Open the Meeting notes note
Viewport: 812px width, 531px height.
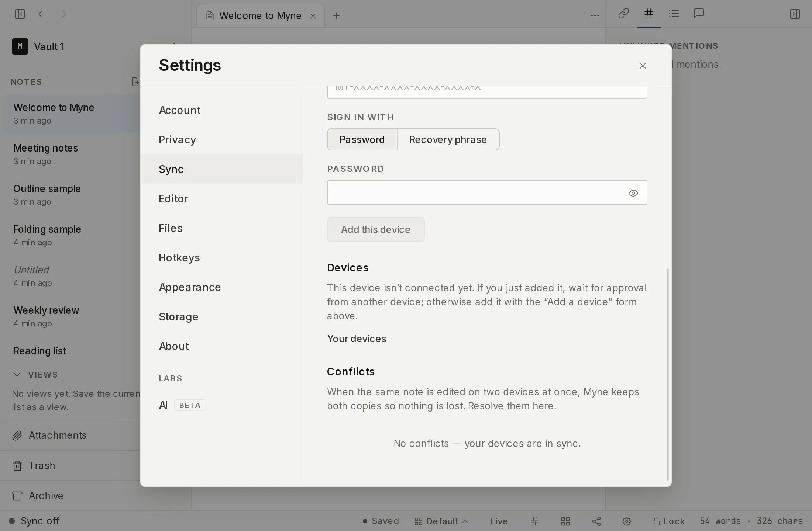tap(72, 154)
